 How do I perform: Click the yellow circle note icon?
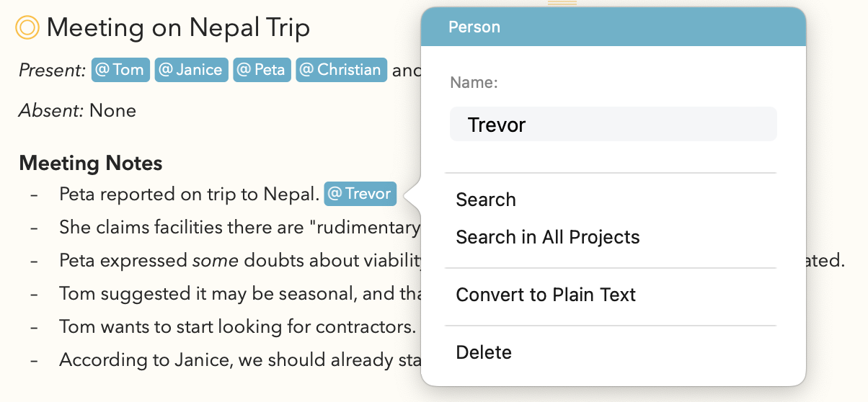[27, 28]
